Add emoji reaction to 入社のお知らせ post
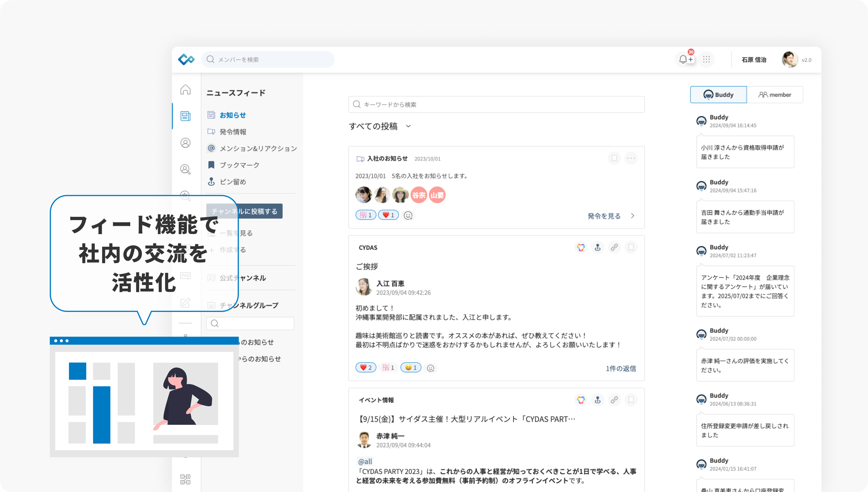Image resolution: width=868 pixels, height=492 pixels. coord(408,215)
